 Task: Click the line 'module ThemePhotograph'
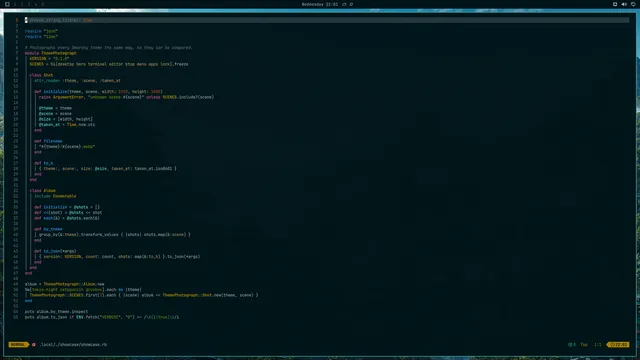[x=51, y=53]
